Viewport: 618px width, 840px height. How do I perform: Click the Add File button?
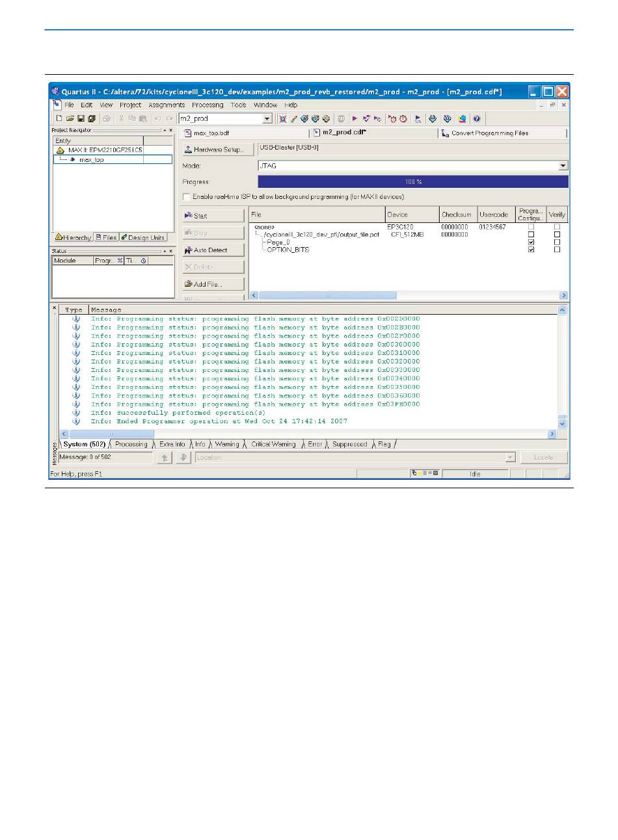click(x=213, y=284)
